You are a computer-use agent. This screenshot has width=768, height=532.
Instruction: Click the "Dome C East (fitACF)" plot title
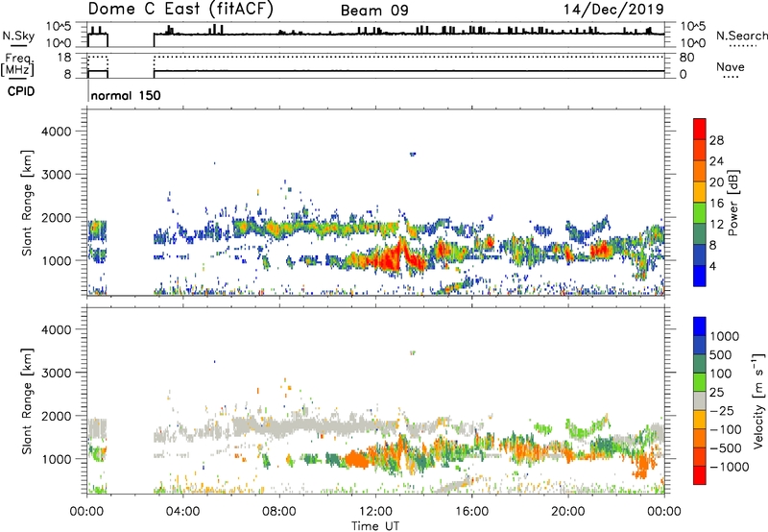click(180, 9)
